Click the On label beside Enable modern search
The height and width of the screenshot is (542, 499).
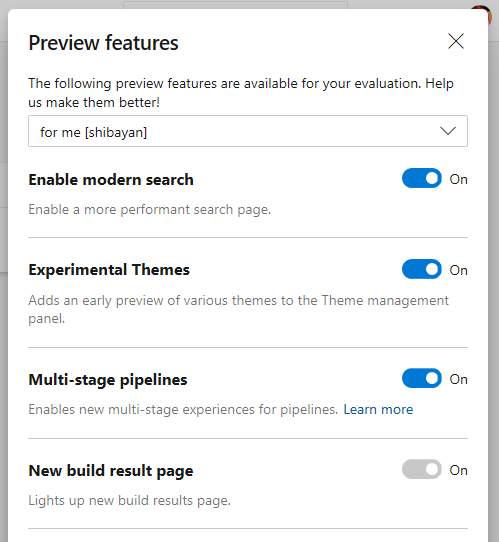point(458,179)
